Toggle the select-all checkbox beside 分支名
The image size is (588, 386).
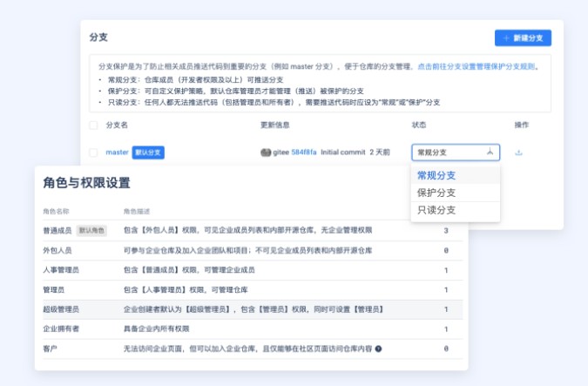click(93, 125)
